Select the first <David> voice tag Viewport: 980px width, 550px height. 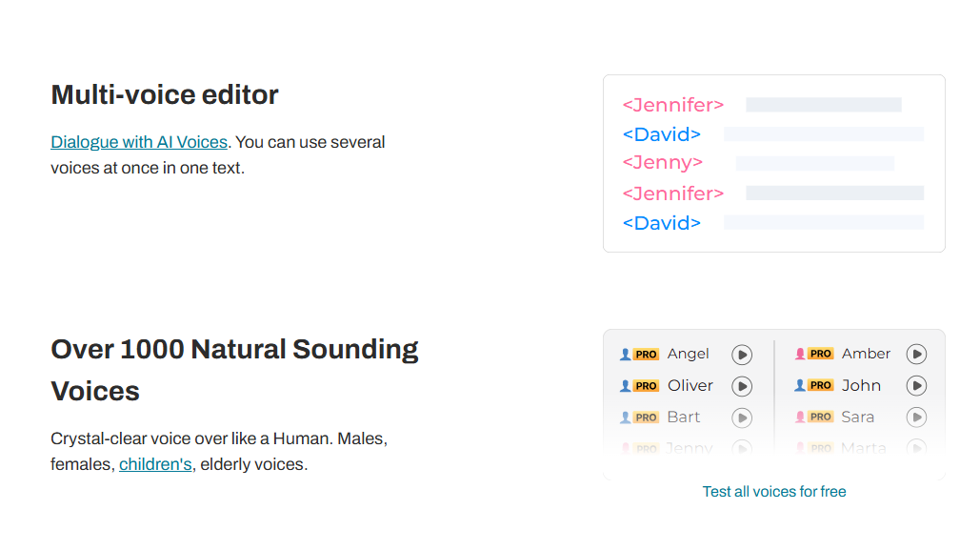(662, 134)
